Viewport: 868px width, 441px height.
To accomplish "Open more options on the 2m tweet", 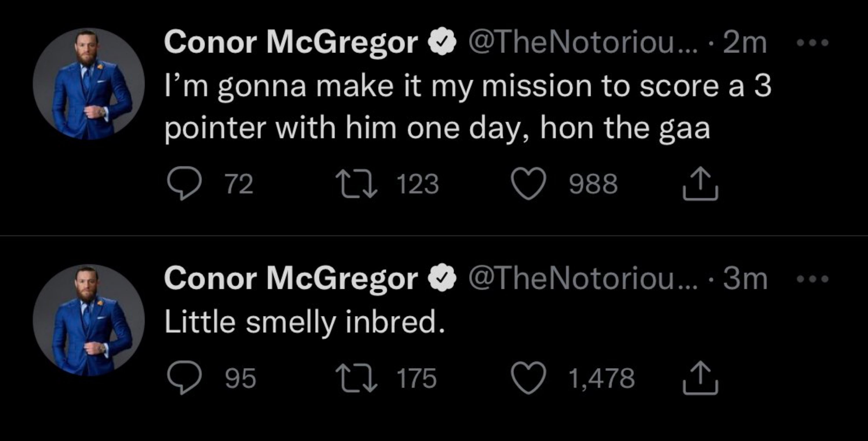I will click(812, 43).
